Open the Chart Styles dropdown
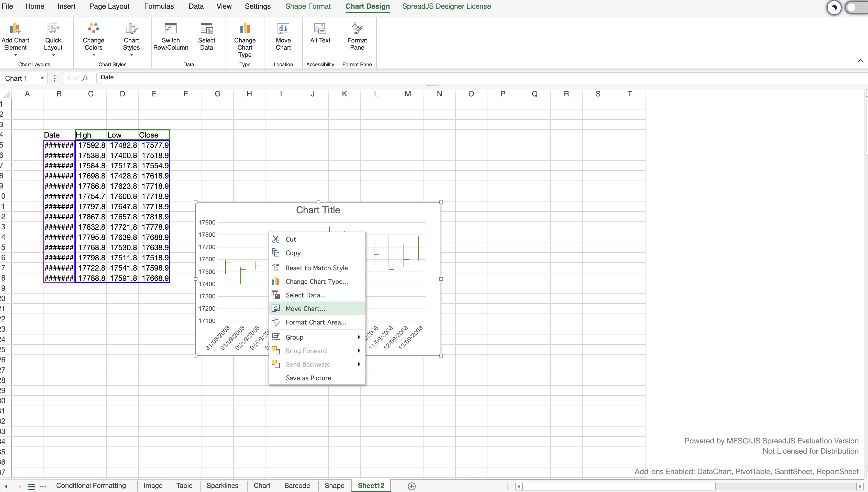This screenshot has width=868, height=492. [x=131, y=55]
